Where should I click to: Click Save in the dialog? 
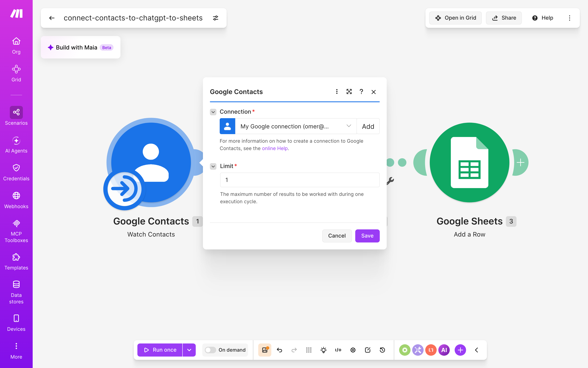(367, 236)
